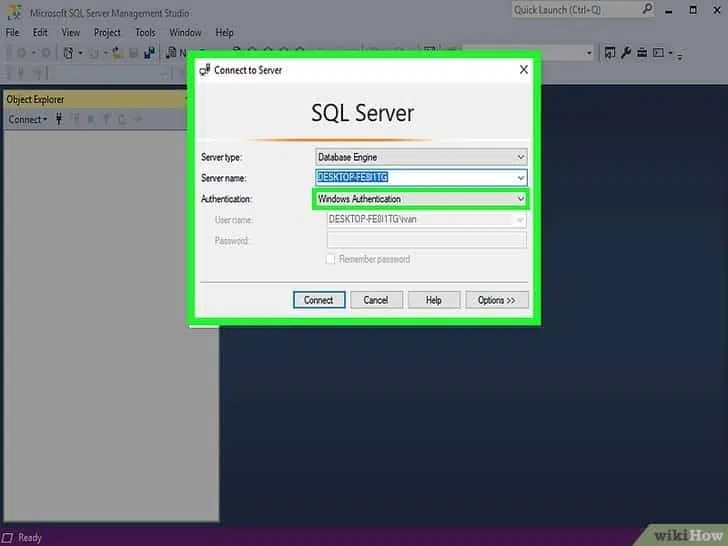Viewport: 728px width, 546px height.
Task: Click the Connect Object Explorer plug icon
Action: coord(60,120)
